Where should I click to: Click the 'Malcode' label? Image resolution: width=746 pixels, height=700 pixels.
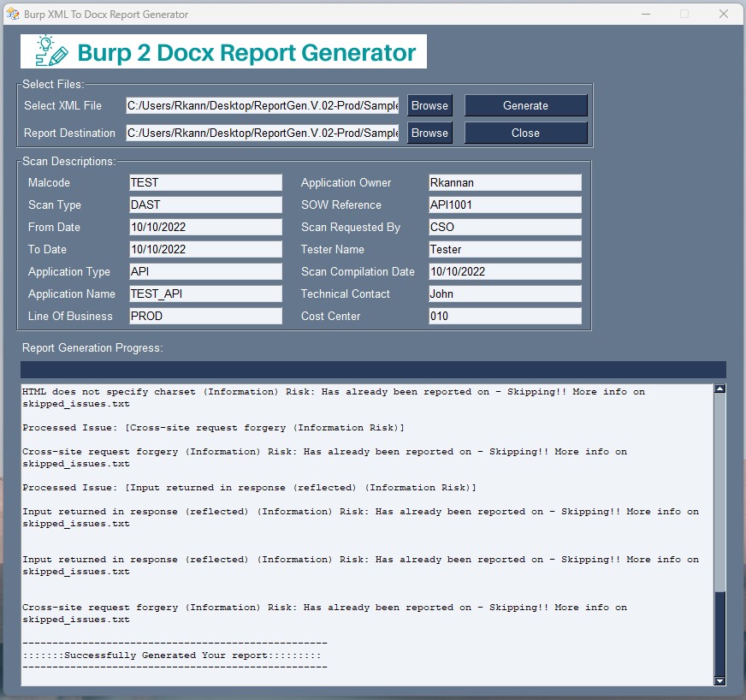(x=49, y=183)
